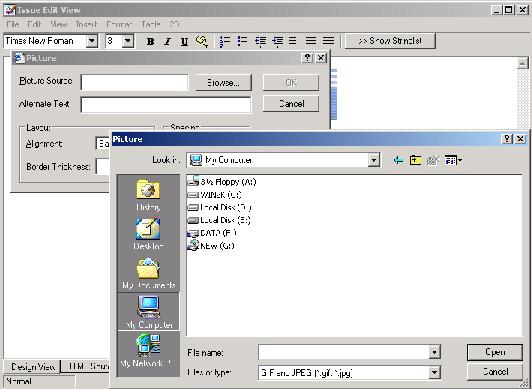532x389 pixels.
Task: Toggle Underline formatting in toolbar
Action: pyautogui.click(x=184, y=41)
